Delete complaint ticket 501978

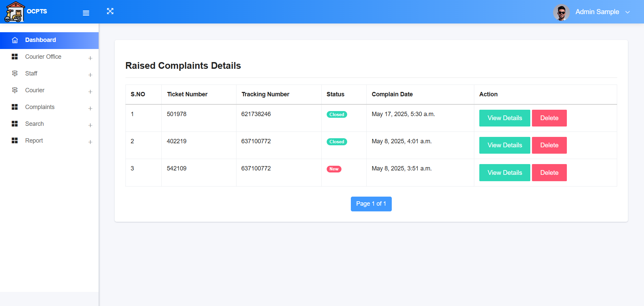click(x=549, y=118)
